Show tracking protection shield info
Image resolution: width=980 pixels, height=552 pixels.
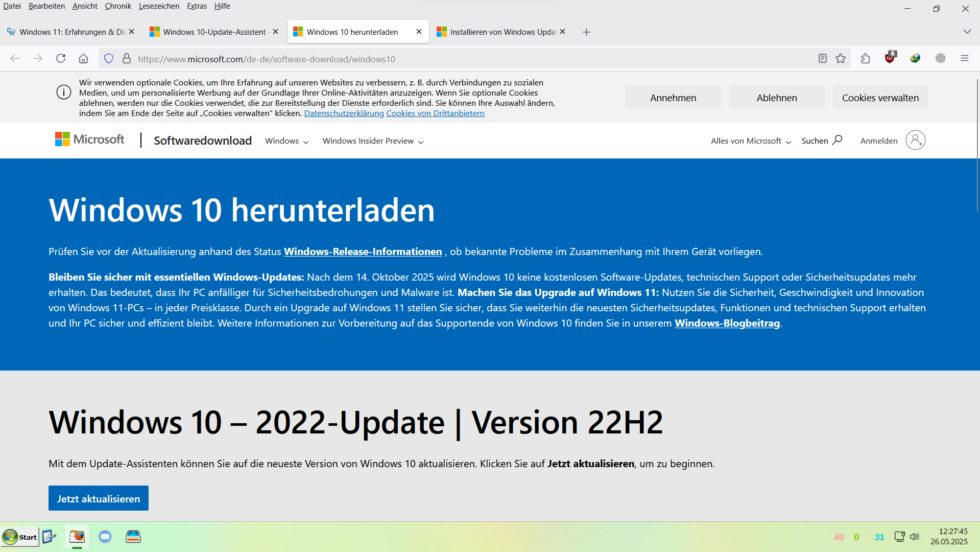[x=108, y=59]
